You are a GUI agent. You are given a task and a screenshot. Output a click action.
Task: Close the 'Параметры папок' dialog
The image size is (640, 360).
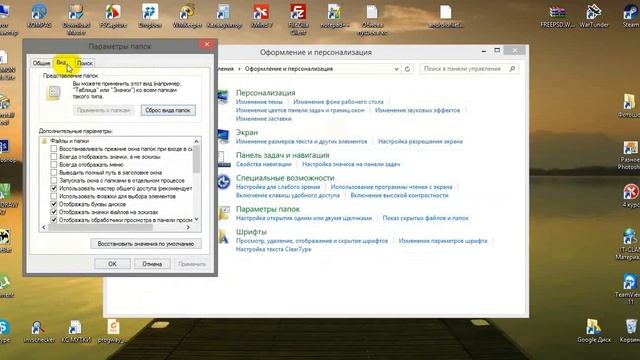[207, 44]
